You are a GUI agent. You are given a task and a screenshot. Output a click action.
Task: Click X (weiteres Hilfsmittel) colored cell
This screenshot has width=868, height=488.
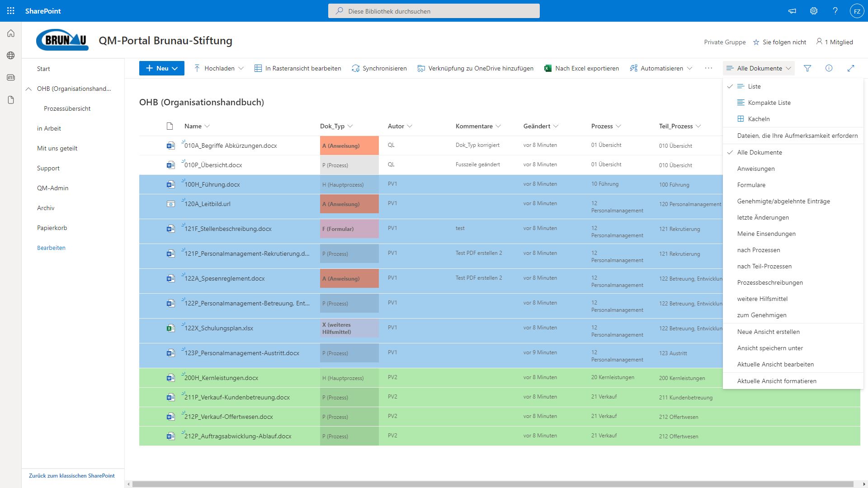349,328
